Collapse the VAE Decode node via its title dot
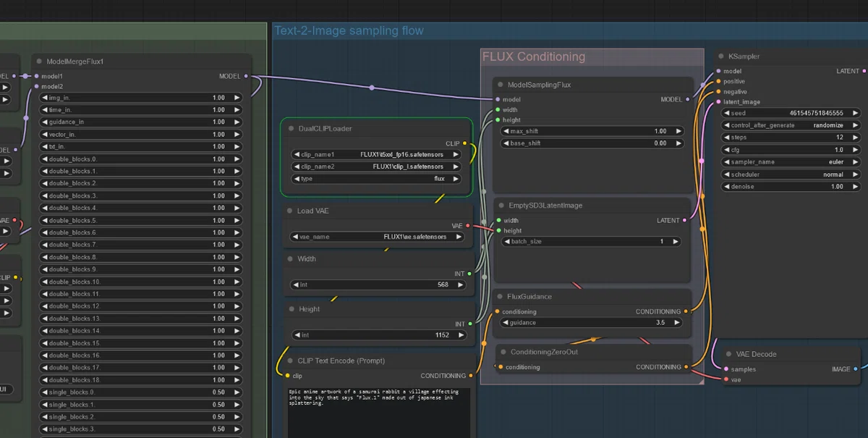 tap(728, 354)
